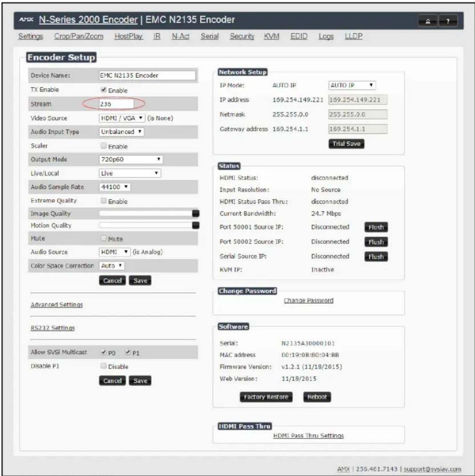Image resolution: width=475 pixels, height=476 pixels.
Task: Open the EDID tab
Action: (x=299, y=36)
